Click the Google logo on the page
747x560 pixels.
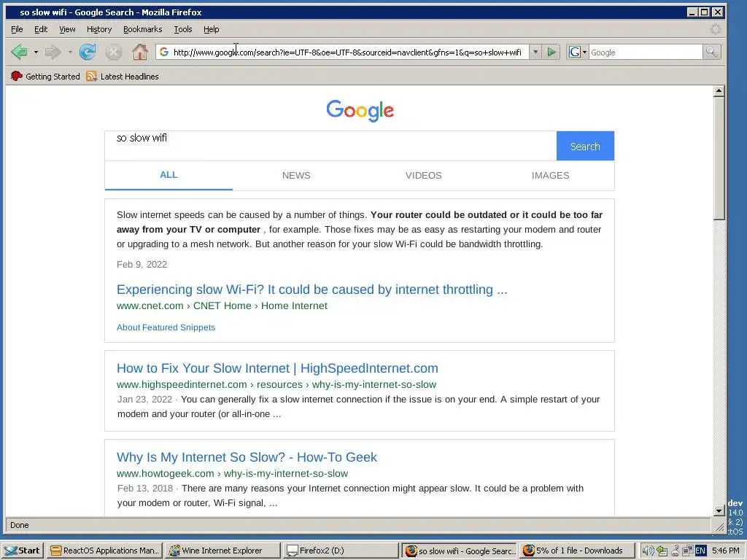pos(360,111)
